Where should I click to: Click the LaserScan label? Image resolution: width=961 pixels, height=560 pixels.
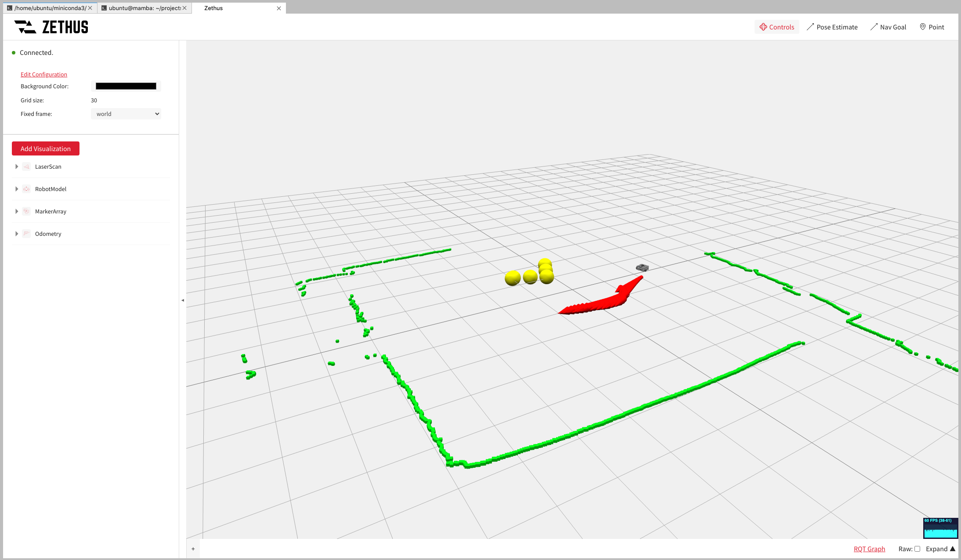(x=48, y=166)
